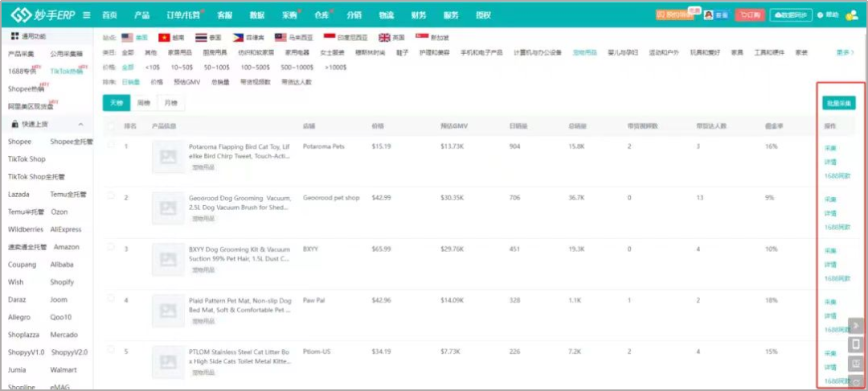Sort by 预估GMV

coord(186,82)
